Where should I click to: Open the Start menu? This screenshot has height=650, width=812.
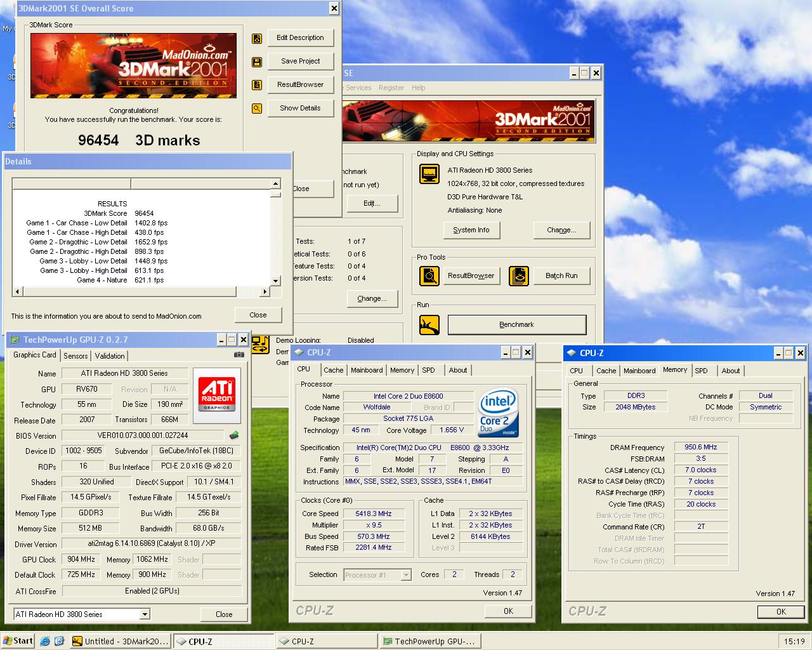(18, 641)
